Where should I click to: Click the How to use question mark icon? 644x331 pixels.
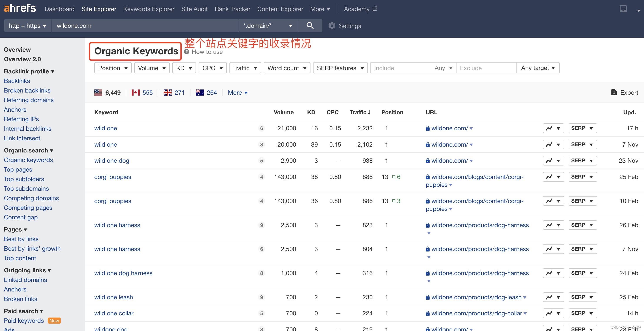pyautogui.click(x=186, y=52)
